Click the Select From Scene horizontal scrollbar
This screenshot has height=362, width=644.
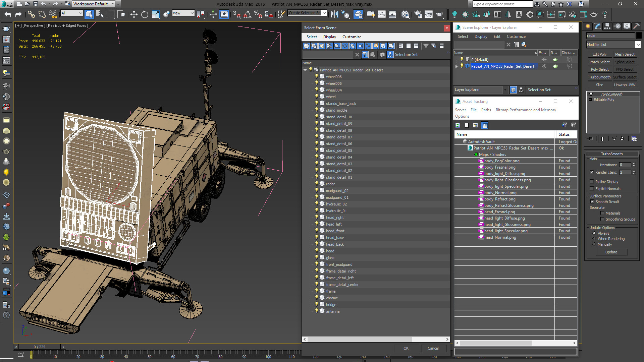click(x=360, y=339)
